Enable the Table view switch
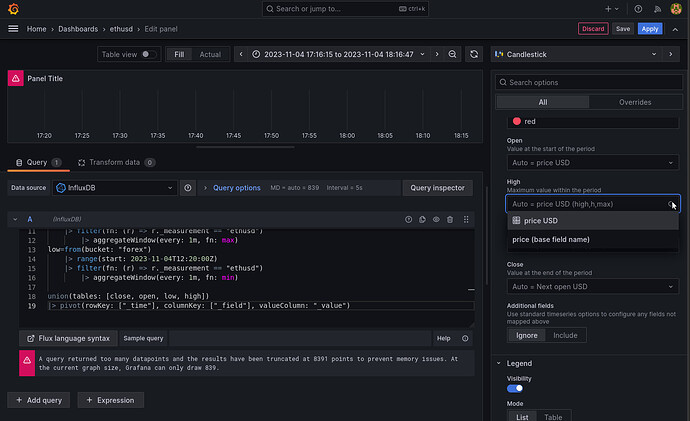The width and height of the screenshot is (690, 421). click(x=148, y=54)
